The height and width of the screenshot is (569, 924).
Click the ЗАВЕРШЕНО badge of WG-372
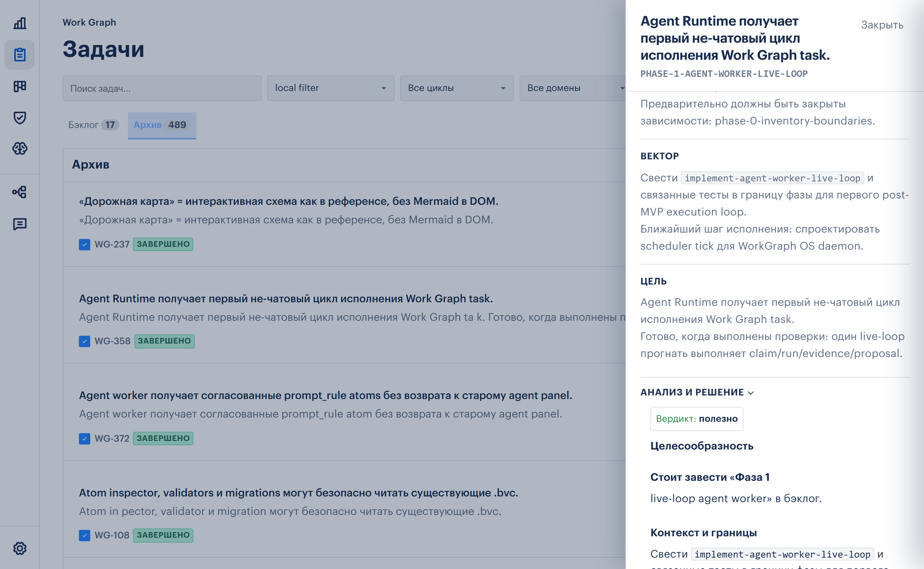163,438
